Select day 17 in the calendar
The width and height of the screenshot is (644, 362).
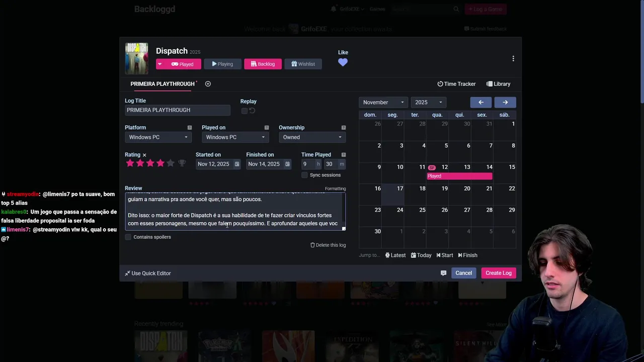point(392,194)
